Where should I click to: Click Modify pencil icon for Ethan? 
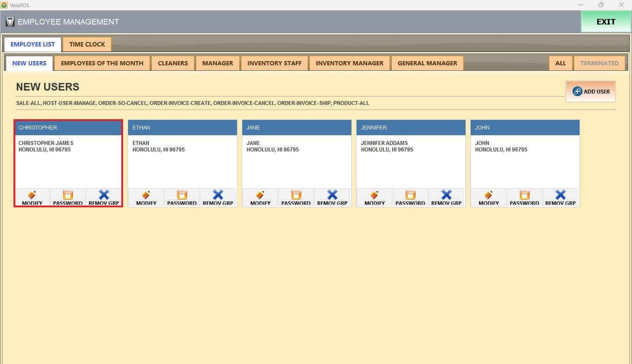[x=146, y=195]
